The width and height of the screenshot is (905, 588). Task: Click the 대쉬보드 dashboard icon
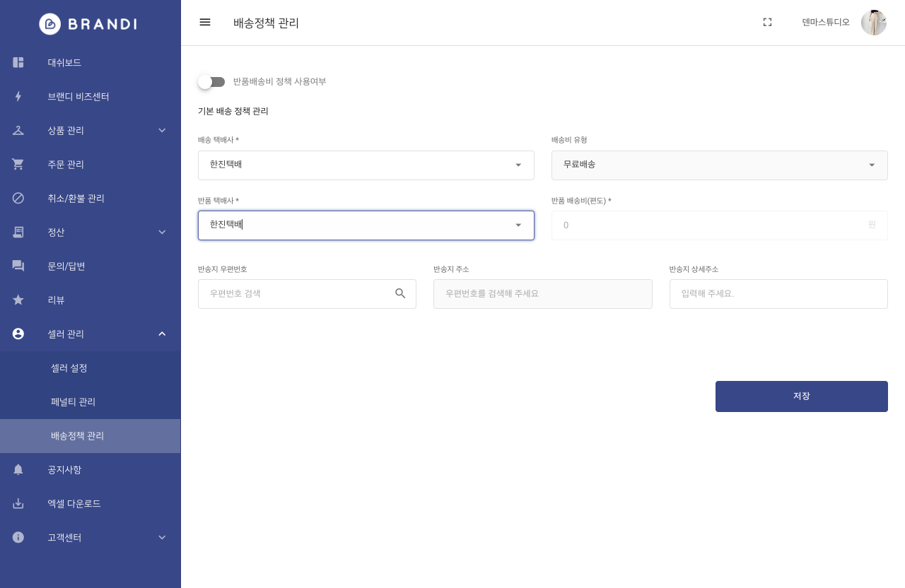click(18, 62)
